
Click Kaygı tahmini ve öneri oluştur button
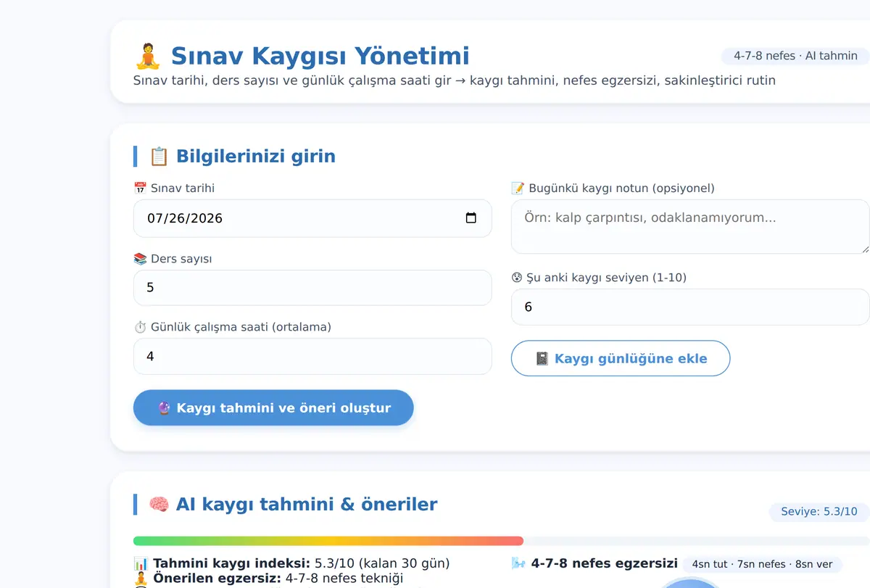tap(273, 407)
